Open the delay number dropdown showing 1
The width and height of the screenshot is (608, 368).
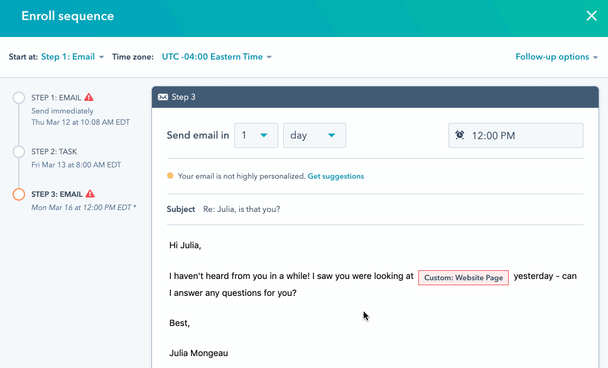[256, 135]
